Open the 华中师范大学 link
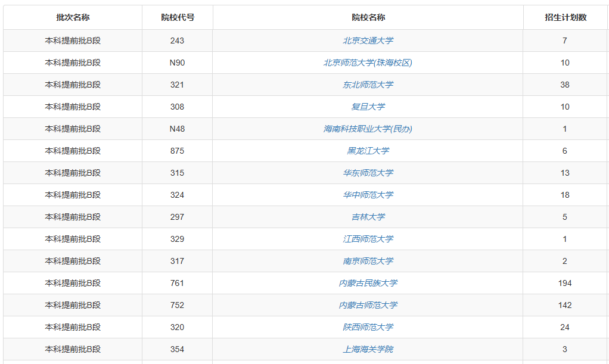The height and width of the screenshot is (364, 609). [368, 195]
